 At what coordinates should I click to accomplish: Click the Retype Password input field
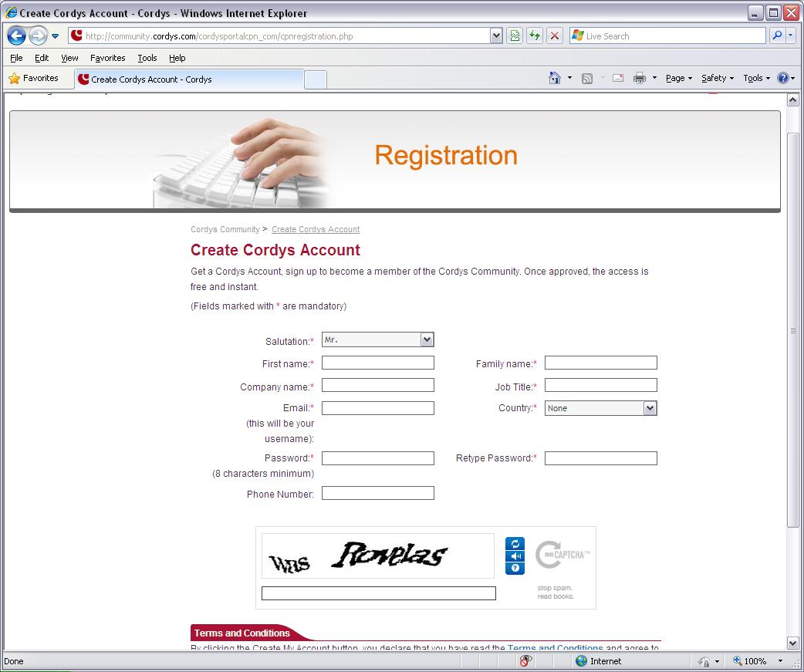tap(601, 458)
